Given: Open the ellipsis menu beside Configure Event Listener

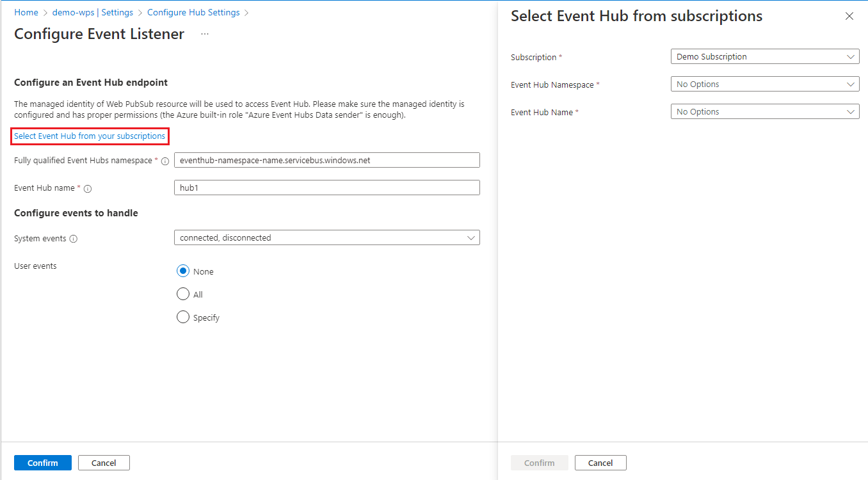Looking at the screenshot, I should (205, 35).
